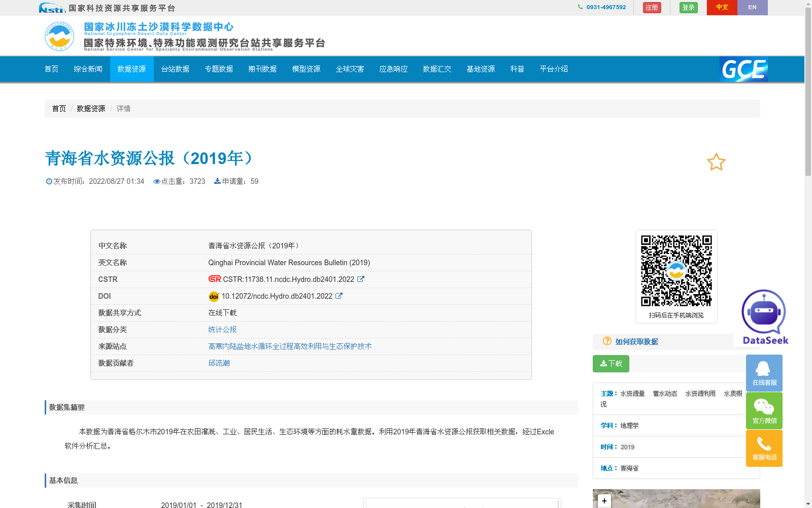
Task: Switch language to 中文
Action: (722, 8)
